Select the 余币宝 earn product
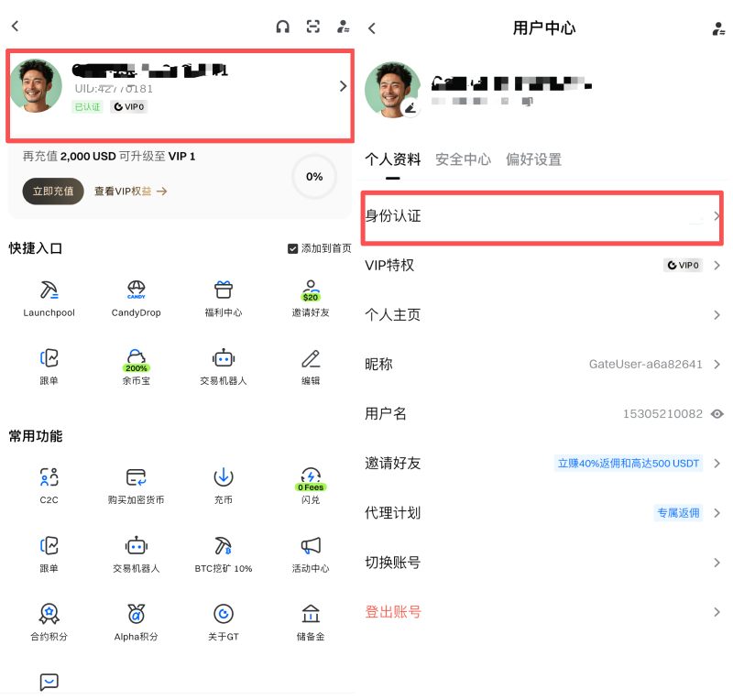The height and width of the screenshot is (700, 733). [135, 365]
